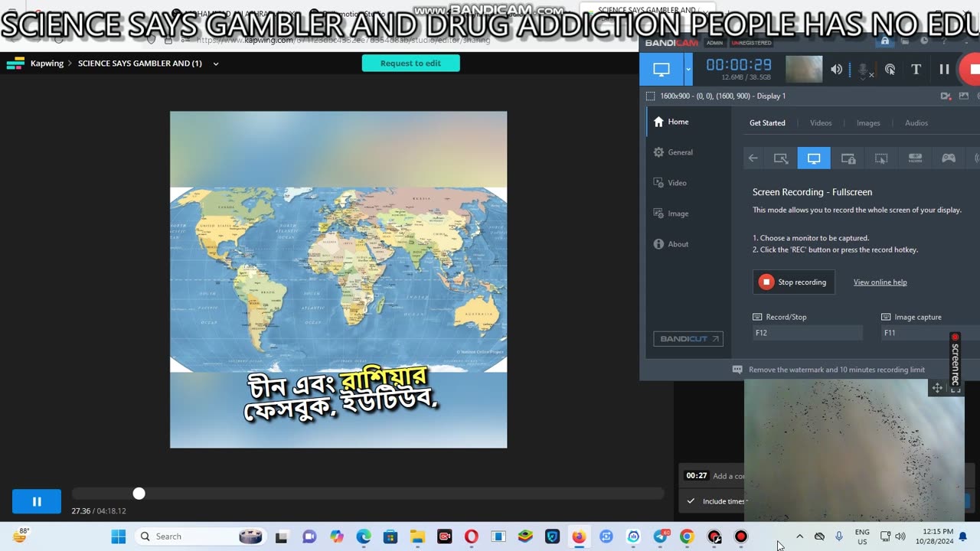Open the project title dropdown chevron
The height and width of the screenshot is (551, 980).
point(215,64)
